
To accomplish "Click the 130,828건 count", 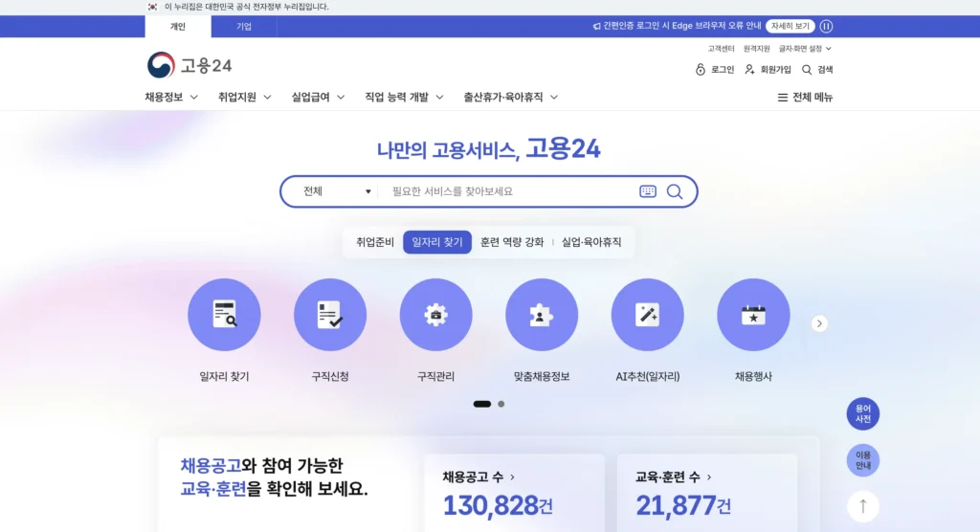I will [x=498, y=505].
